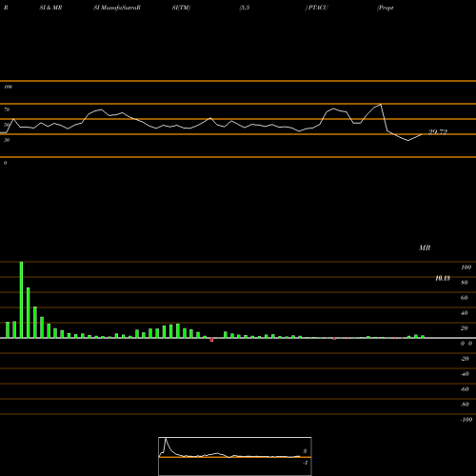
Task: Click the '-1' label in the mini chart
Action: [x=305, y=463]
